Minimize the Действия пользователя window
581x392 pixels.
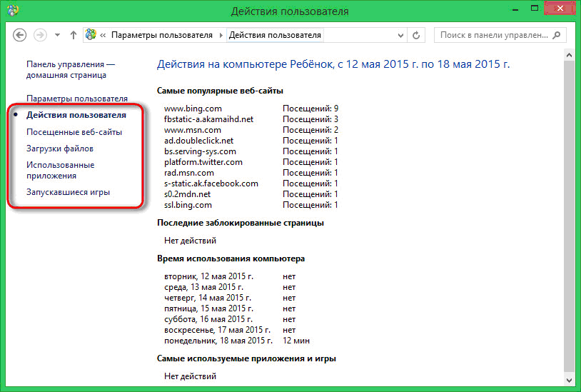click(x=515, y=9)
